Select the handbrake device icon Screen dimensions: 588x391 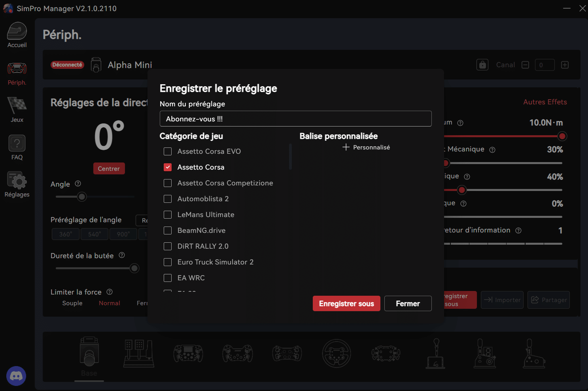click(435, 353)
